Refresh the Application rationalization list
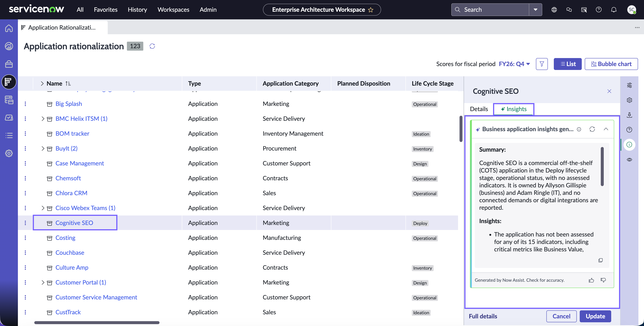This screenshot has height=326, width=644. pyautogui.click(x=152, y=46)
